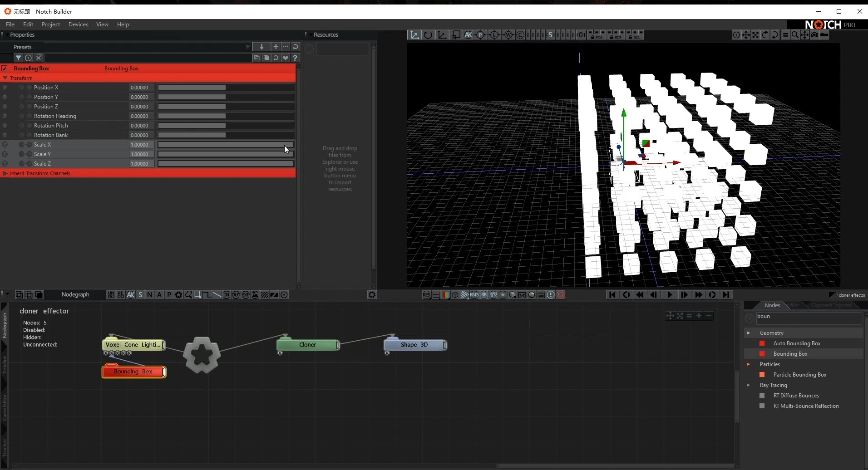Click the magnifier zoom icon in viewport toolbar
Viewport: 868px width, 470px height.
[x=795, y=35]
